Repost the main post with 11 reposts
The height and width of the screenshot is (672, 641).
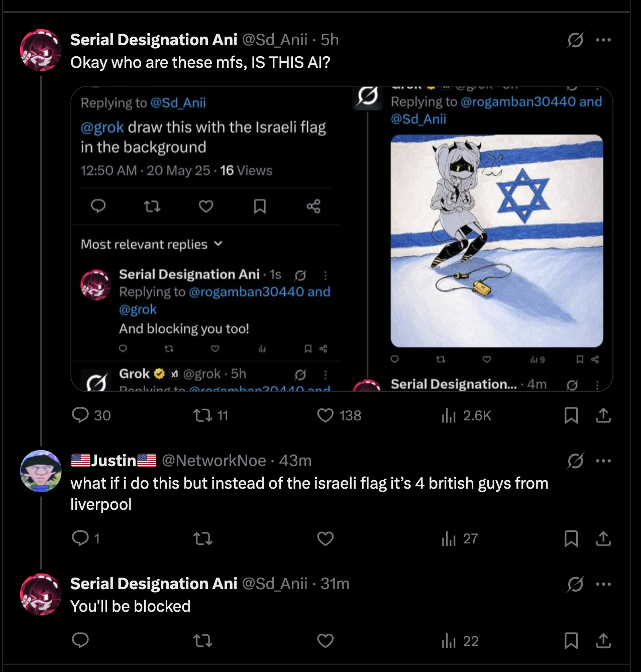point(203,415)
